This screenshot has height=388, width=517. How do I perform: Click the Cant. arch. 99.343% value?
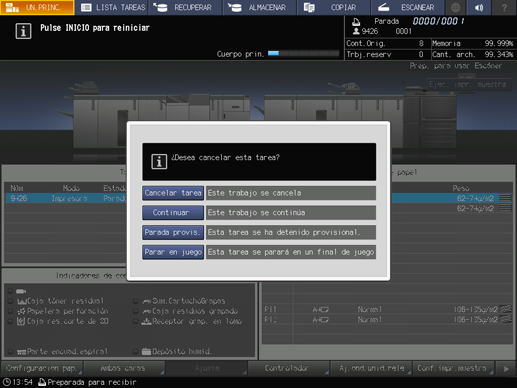[x=499, y=54]
